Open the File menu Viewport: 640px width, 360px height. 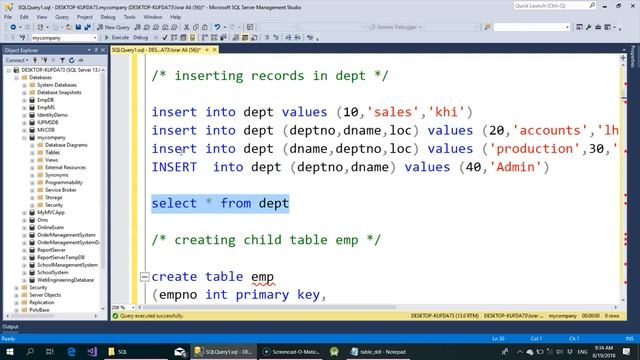coord(8,17)
